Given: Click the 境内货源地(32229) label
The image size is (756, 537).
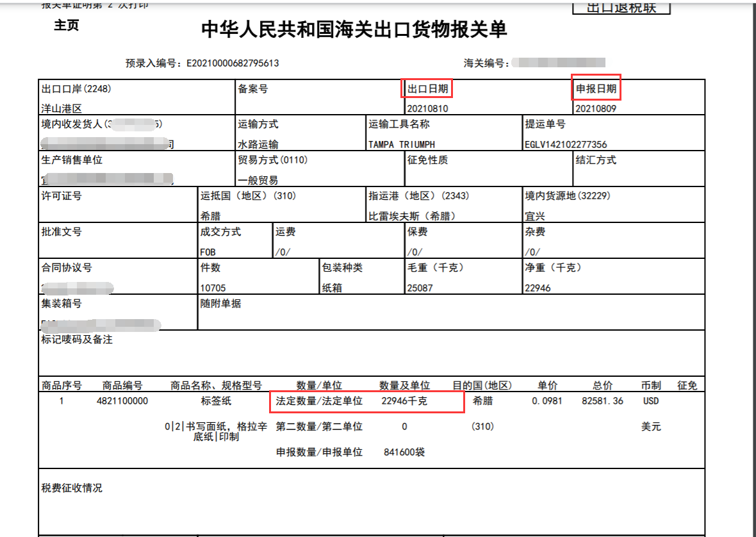Looking at the screenshot, I should click(x=568, y=195).
